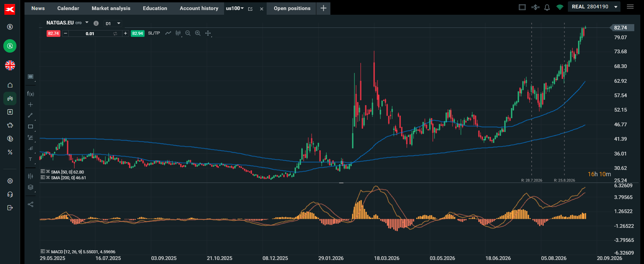Open the starred calendar sidebar icon
This screenshot has width=644, height=264.
[10, 112]
